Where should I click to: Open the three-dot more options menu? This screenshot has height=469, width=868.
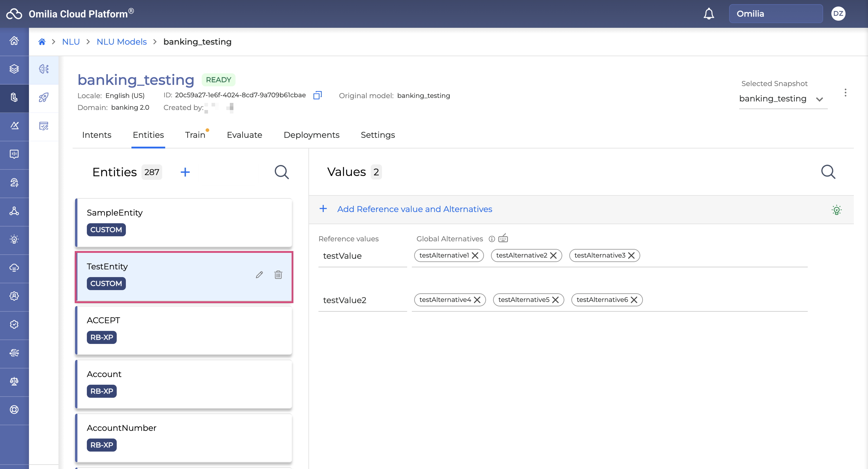coord(845,93)
